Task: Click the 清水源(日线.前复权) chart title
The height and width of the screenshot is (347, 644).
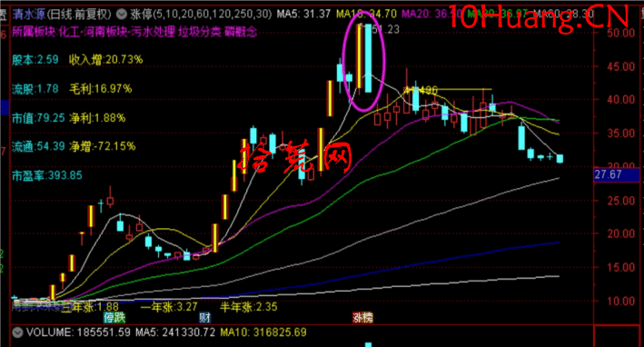Action: pyautogui.click(x=62, y=15)
